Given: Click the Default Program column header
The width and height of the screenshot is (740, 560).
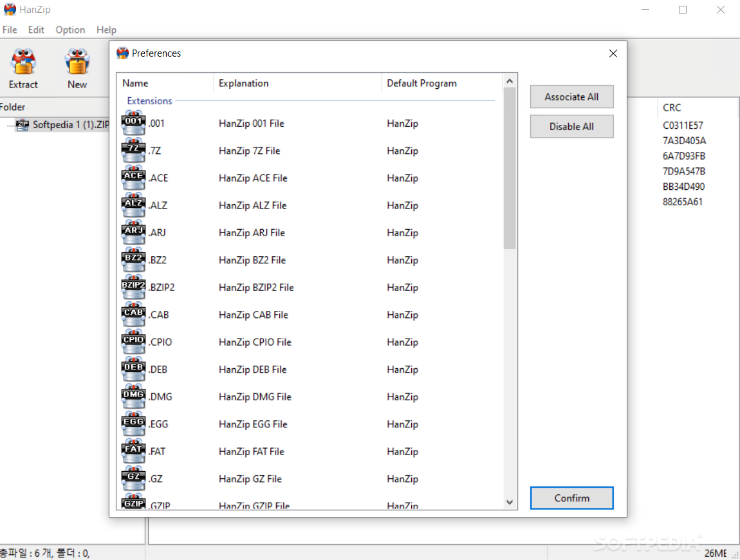Looking at the screenshot, I should click(441, 83).
